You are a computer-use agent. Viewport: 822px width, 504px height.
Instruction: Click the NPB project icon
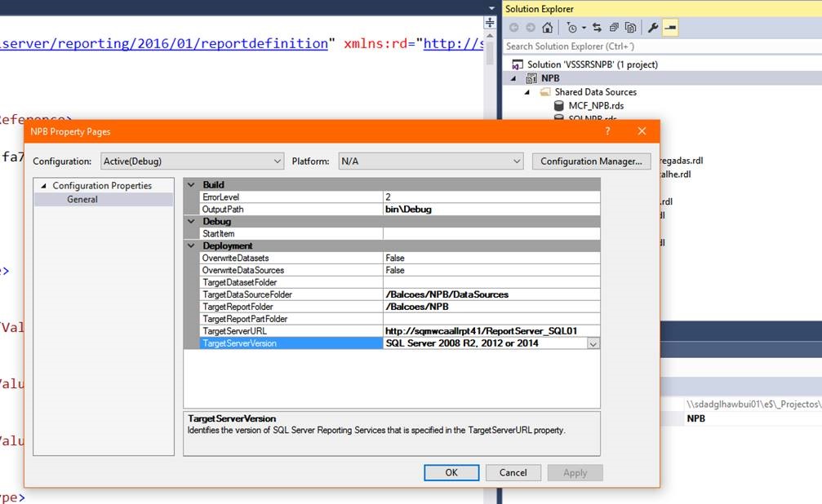(x=531, y=78)
